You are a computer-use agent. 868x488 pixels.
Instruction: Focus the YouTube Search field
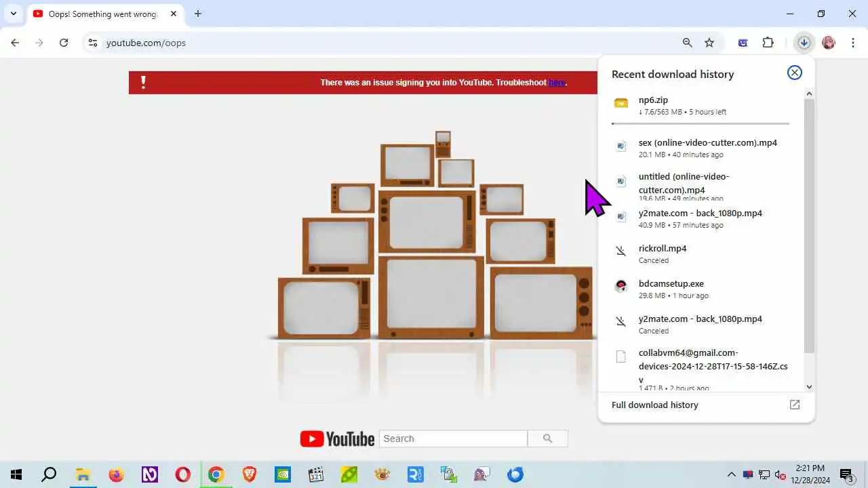coord(453,439)
